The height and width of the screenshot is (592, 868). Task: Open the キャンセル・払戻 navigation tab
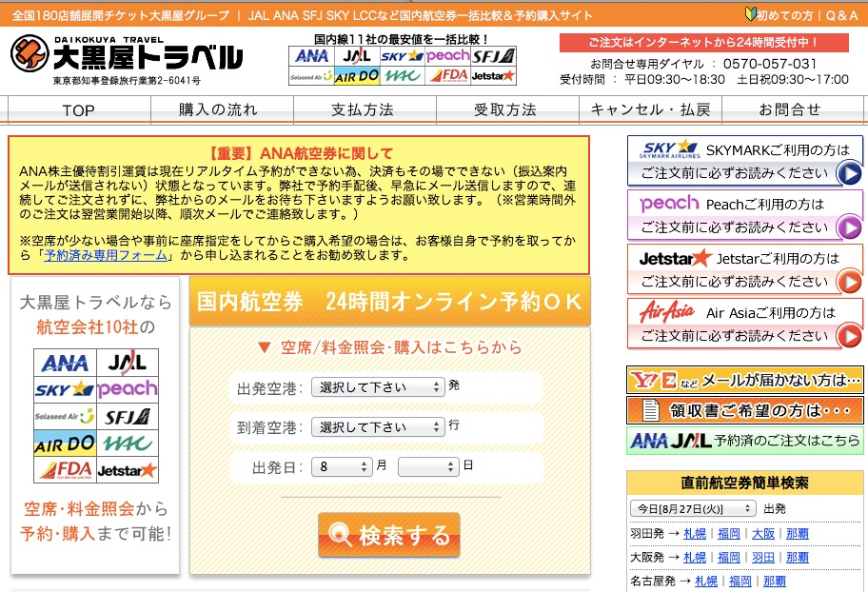650,109
